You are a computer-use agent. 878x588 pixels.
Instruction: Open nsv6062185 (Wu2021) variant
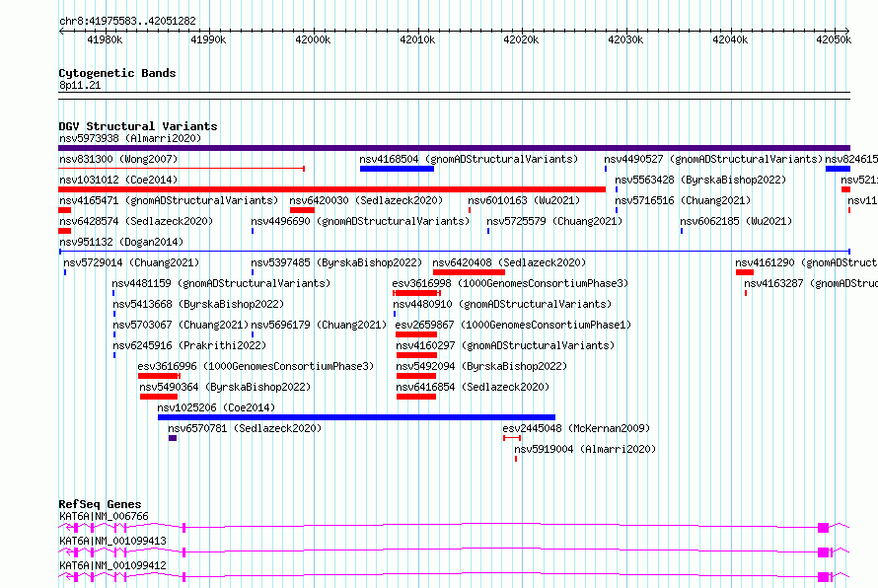[x=736, y=221]
